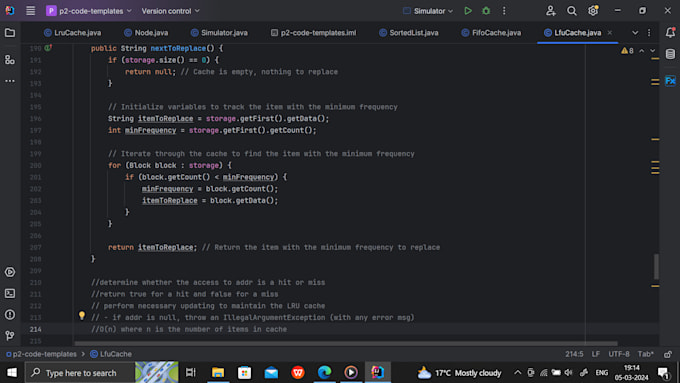The width and height of the screenshot is (680, 383).
Task: Open the Notifications bell
Action: pos(670,33)
